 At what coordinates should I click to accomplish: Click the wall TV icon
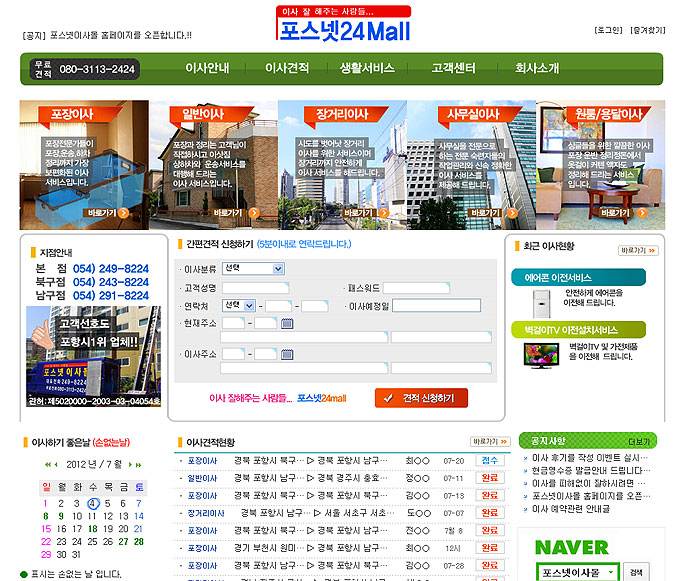(541, 355)
